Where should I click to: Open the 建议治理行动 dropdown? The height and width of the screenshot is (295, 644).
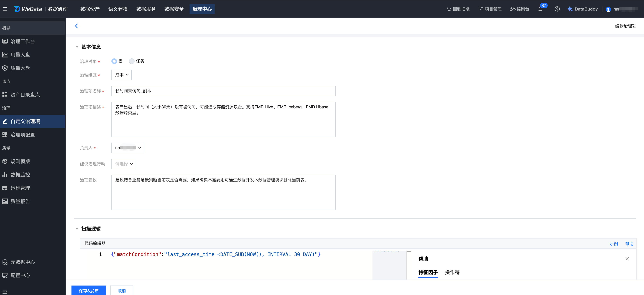pos(124,164)
